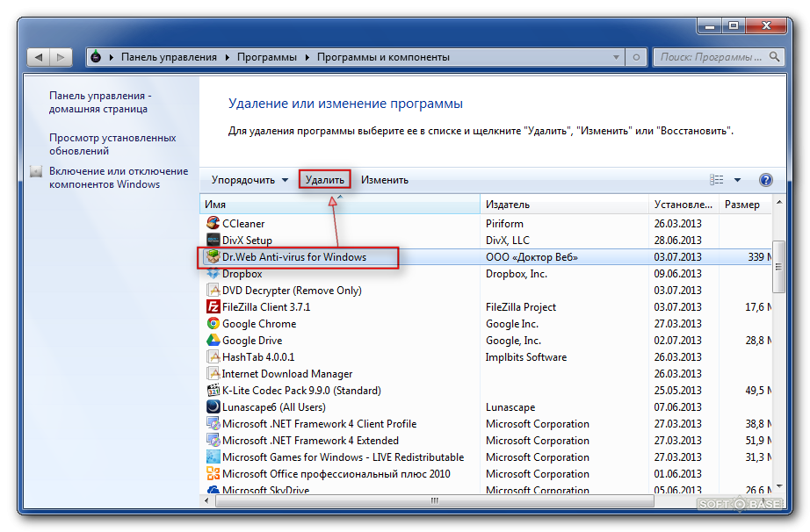Click the horizontal scrollbar left arrow
The width and height of the screenshot is (810, 532).
206,500
